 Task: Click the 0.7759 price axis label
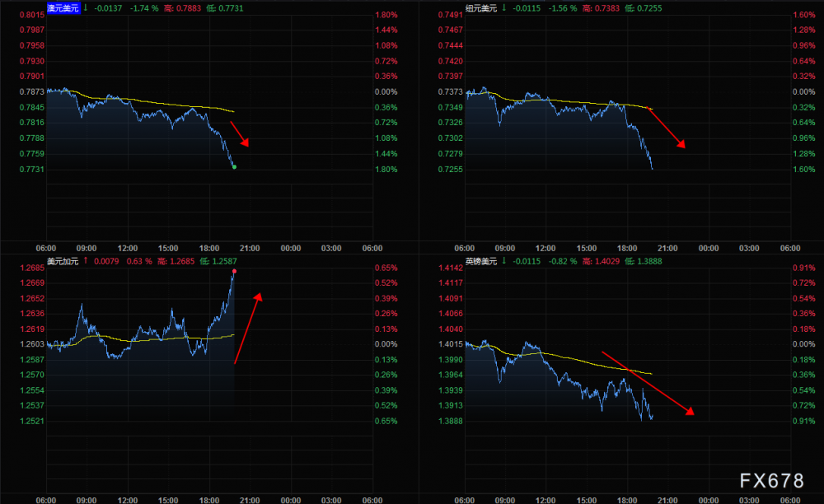click(x=32, y=154)
